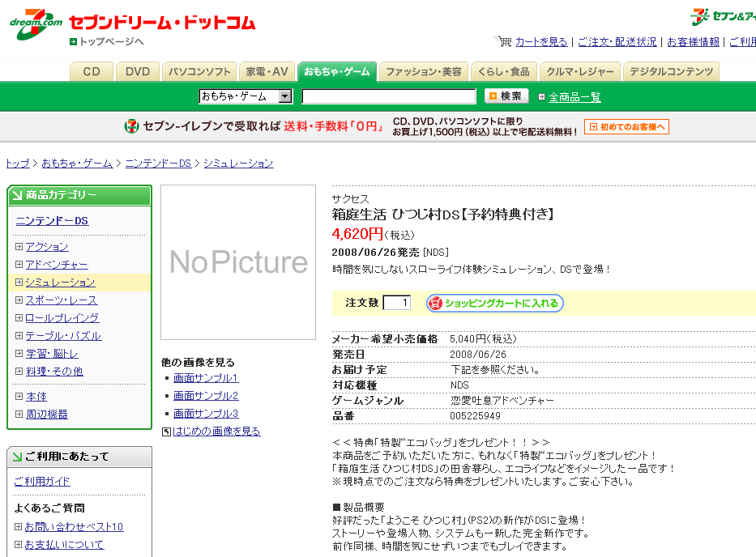Click the arrow icon on ご利用にあたって header
This screenshot has height=557, width=756.
tap(17, 457)
